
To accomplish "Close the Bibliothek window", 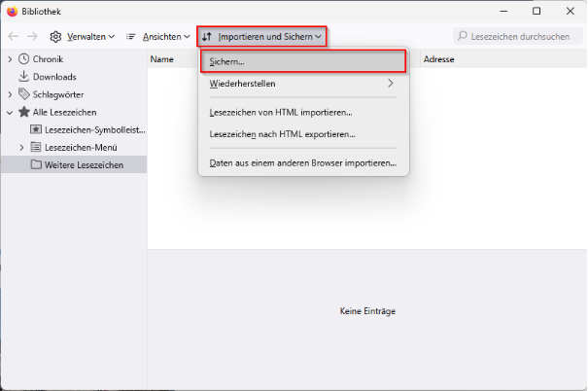I will pos(570,12).
